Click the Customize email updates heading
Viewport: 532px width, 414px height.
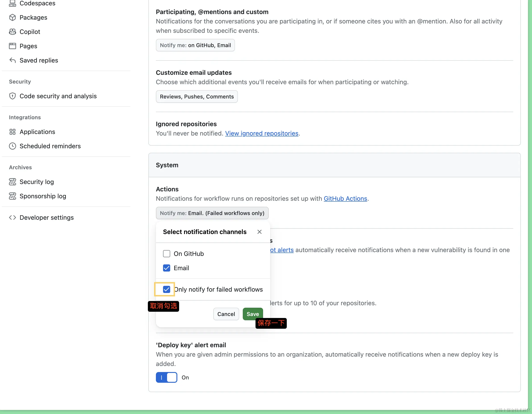(194, 73)
